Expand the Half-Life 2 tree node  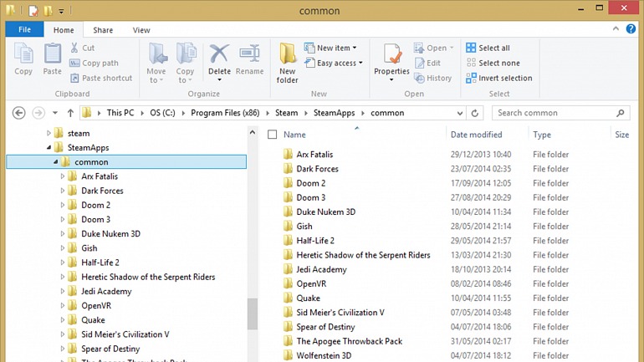[x=63, y=263]
